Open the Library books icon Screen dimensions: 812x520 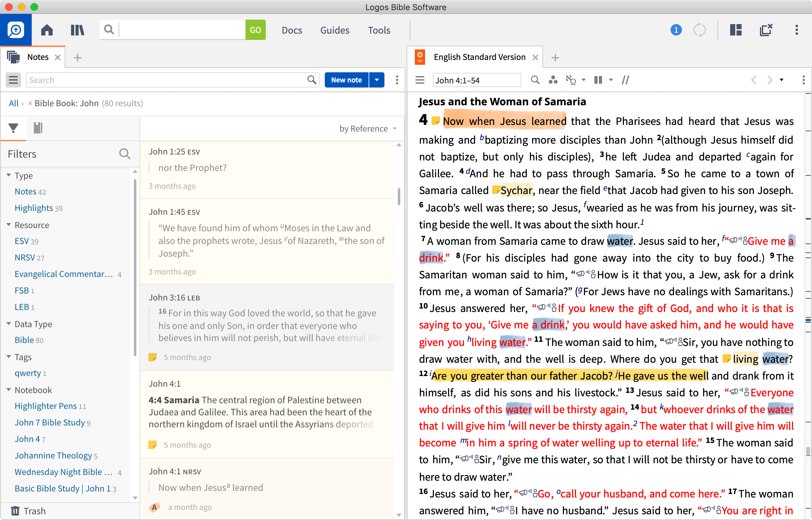pos(77,30)
